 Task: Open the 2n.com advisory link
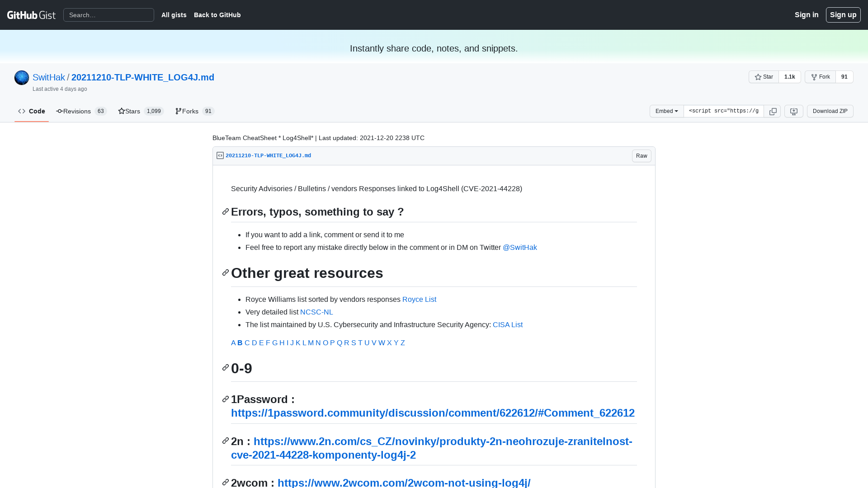point(432,448)
